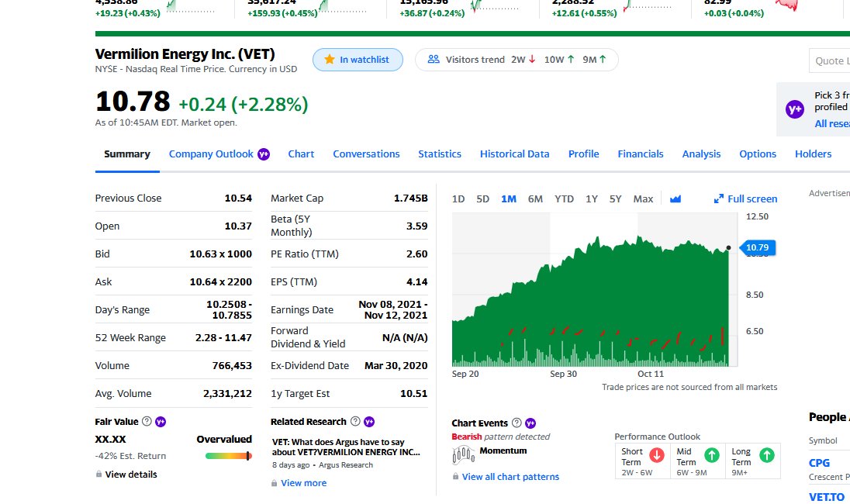
Task: Click the purple Y+ research promo icon
Action: [795, 109]
